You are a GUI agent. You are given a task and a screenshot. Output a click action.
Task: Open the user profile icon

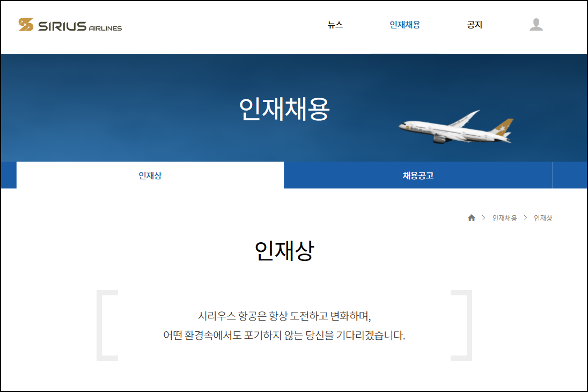(x=535, y=24)
